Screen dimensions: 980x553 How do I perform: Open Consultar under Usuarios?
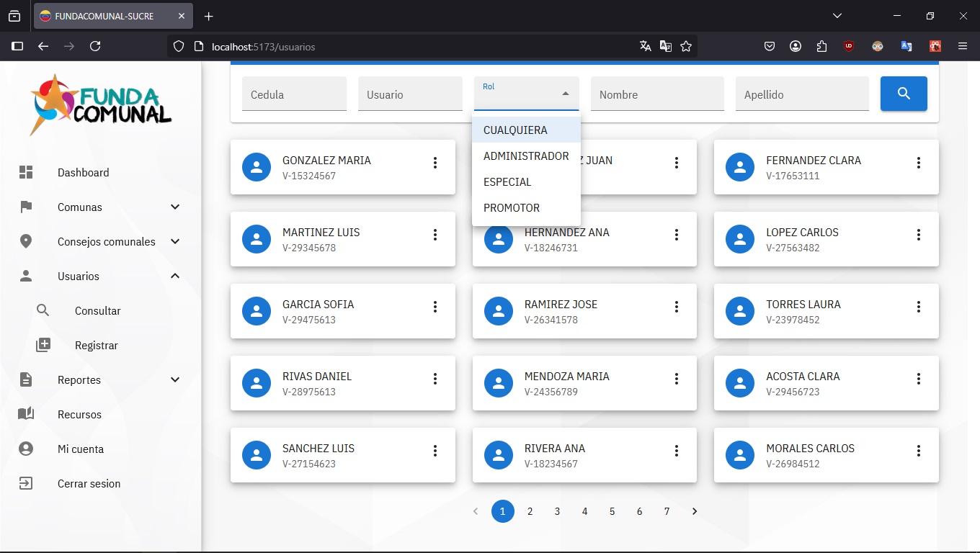97,311
